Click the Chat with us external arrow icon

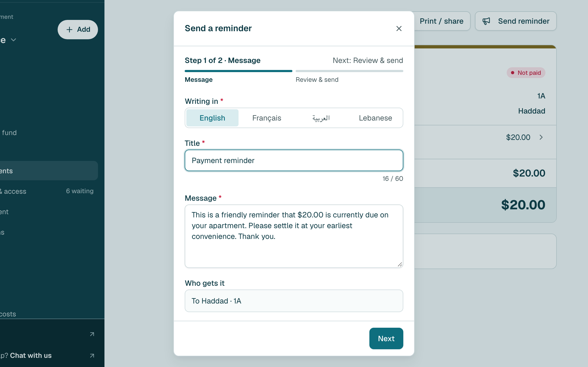click(92, 356)
